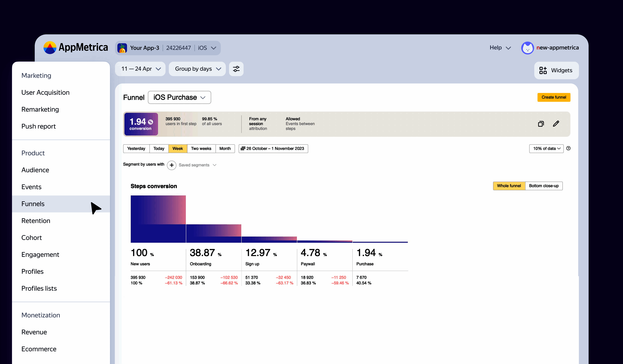This screenshot has height=364, width=623.
Task: Click the sampling help question mark
Action: (x=568, y=148)
